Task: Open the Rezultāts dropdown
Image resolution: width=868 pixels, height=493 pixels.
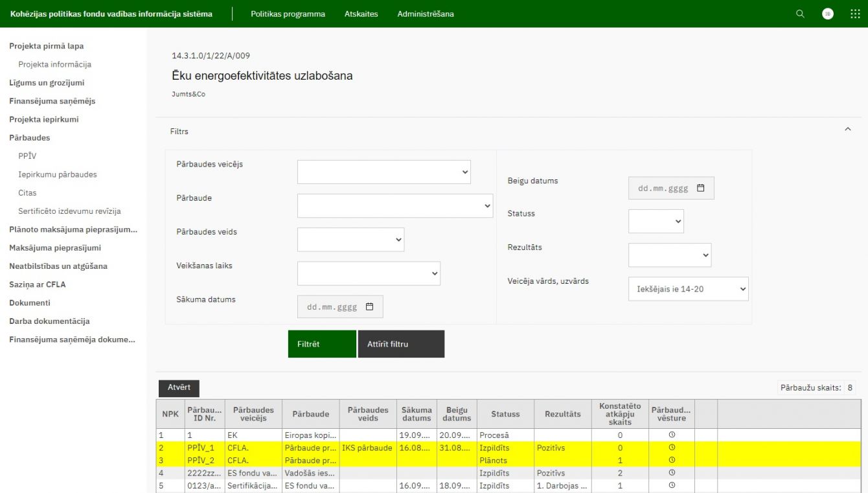Action: (x=669, y=255)
